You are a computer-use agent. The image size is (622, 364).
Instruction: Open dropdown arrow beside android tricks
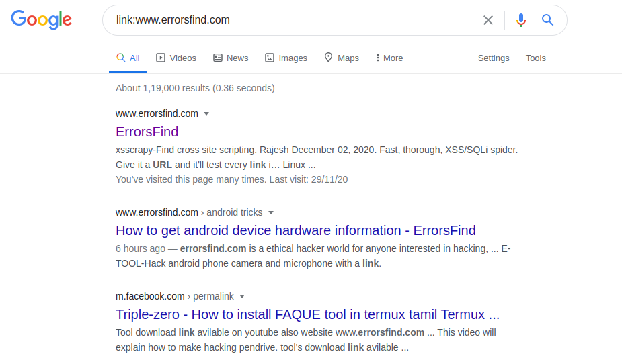click(x=271, y=212)
